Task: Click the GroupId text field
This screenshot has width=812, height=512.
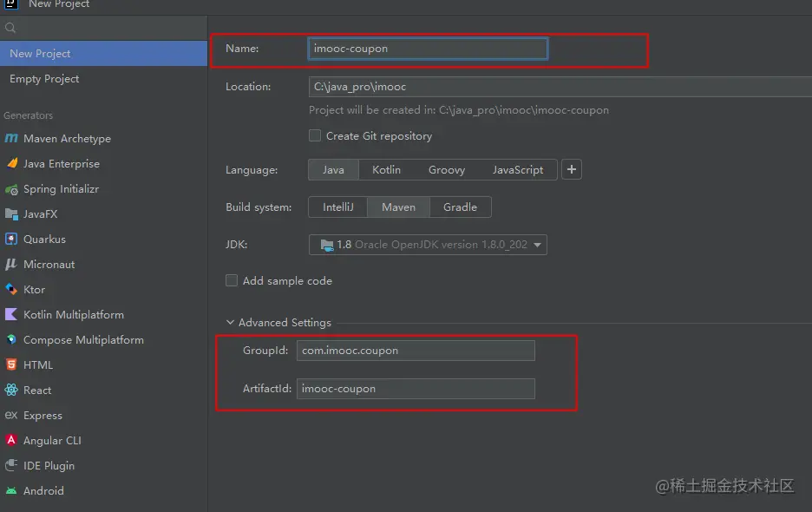Action: click(x=416, y=351)
